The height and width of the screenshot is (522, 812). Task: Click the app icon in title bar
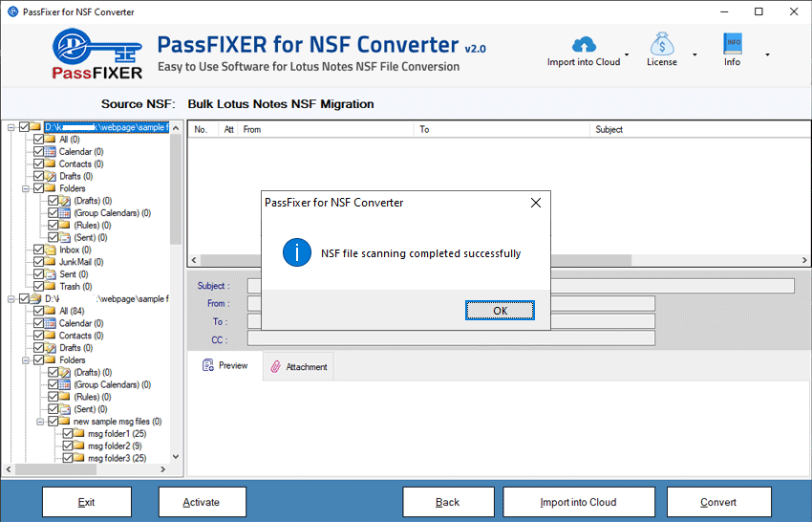[x=12, y=11]
